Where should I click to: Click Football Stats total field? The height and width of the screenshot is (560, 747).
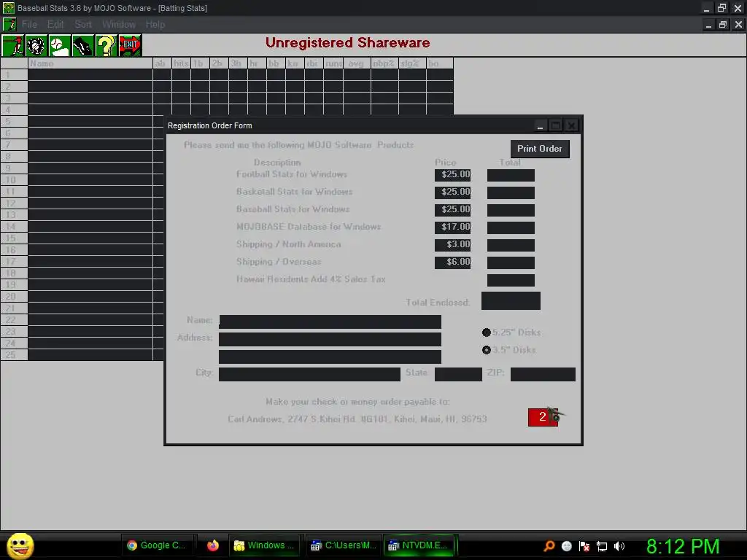[511, 175]
